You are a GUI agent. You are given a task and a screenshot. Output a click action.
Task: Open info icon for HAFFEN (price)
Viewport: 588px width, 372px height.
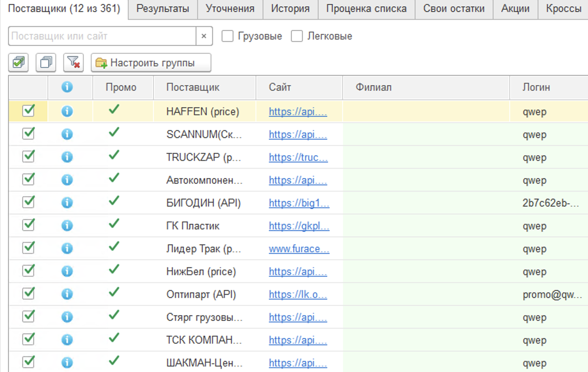click(x=67, y=112)
